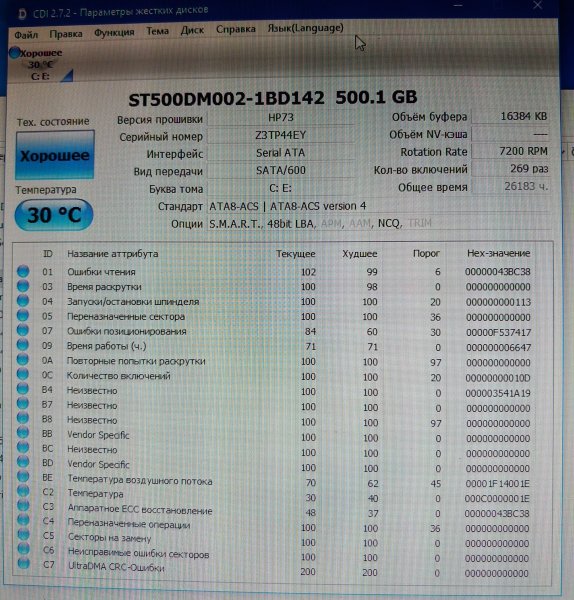Screen dimensions: 574x600
Task: Click status orb for Неисправимые ошибки секторов
Action: point(23,549)
